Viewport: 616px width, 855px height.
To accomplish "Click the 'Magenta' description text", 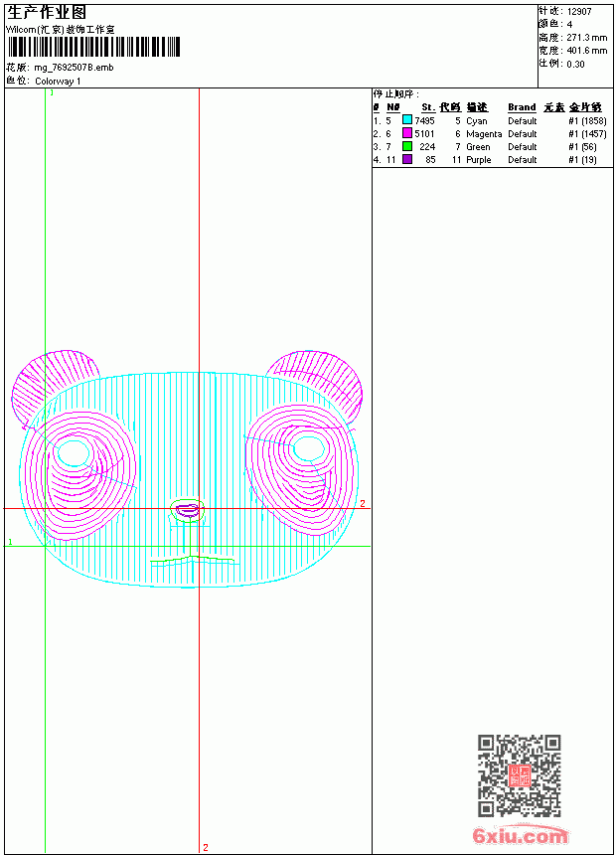I will [x=484, y=134].
